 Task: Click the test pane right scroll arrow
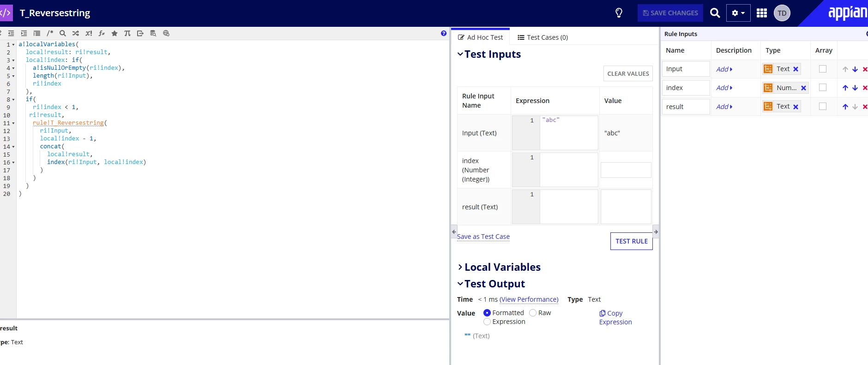(656, 232)
